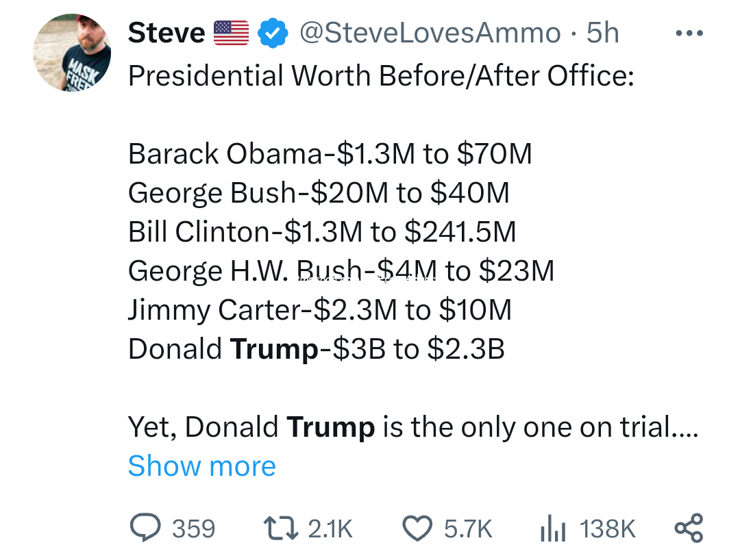Click the share icon

coord(689,528)
